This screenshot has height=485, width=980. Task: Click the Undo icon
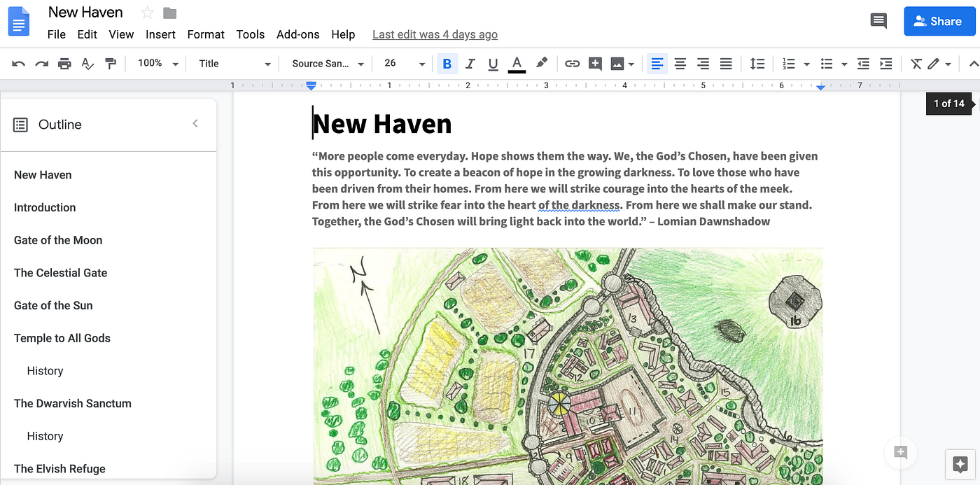coord(19,64)
